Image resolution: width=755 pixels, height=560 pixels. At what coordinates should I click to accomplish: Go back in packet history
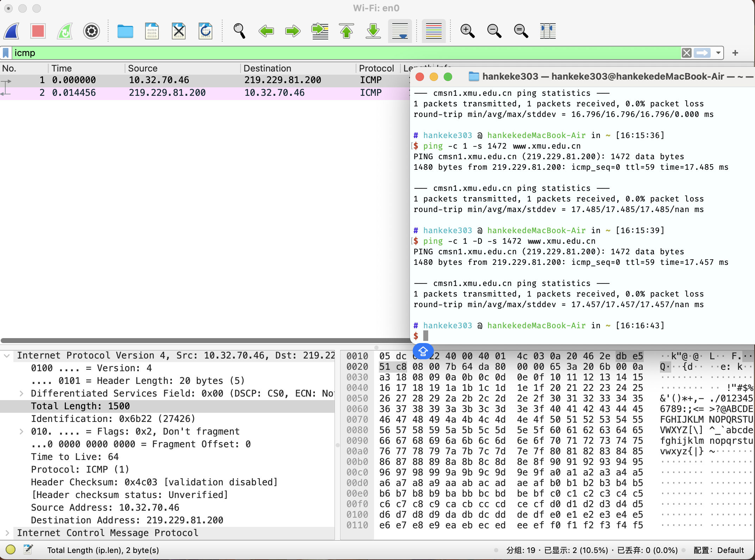click(266, 31)
